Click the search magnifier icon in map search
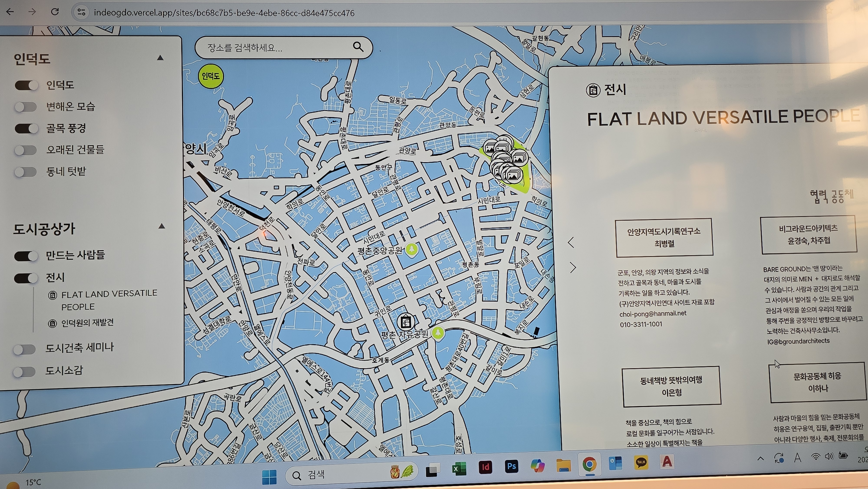 (358, 47)
